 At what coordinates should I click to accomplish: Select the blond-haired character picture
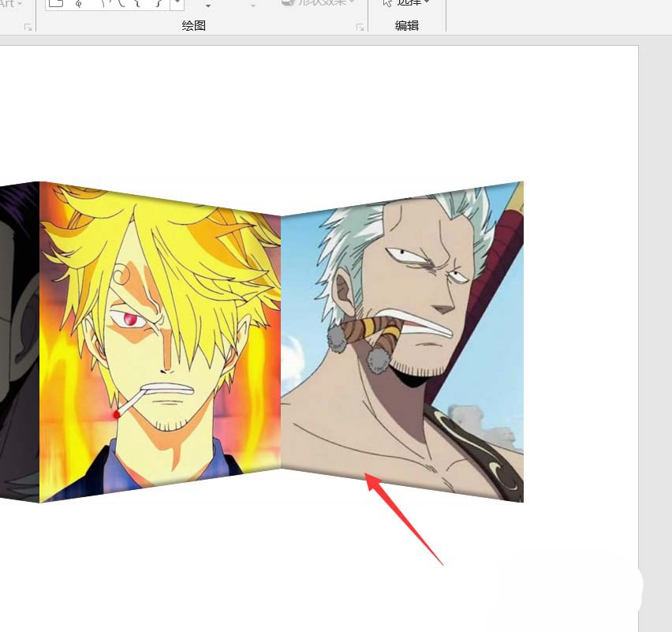tap(160, 342)
